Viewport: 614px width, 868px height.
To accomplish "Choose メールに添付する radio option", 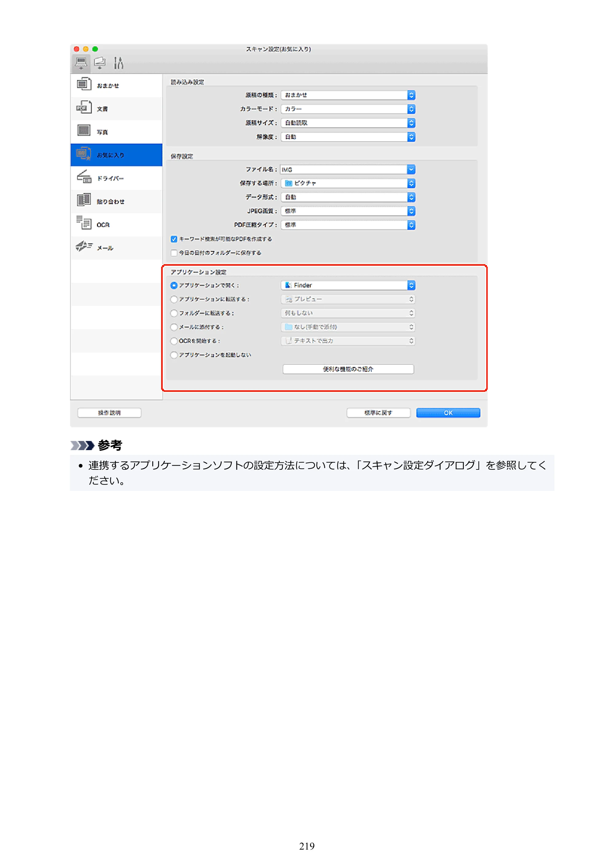I will pyautogui.click(x=174, y=327).
